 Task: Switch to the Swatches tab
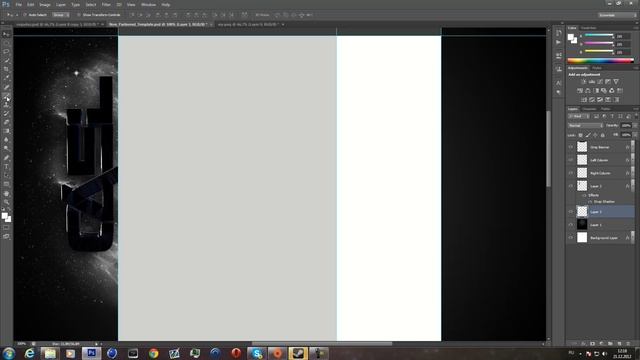coord(589,28)
